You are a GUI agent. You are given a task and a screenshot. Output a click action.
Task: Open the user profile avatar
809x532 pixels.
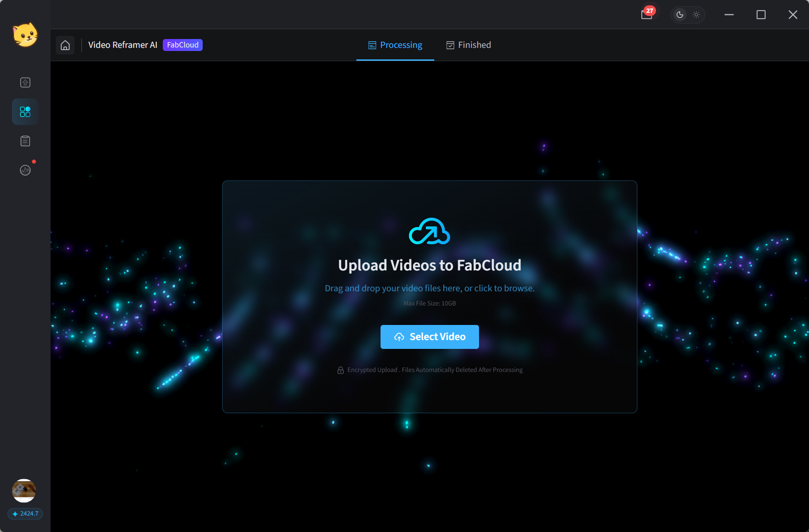click(x=24, y=490)
